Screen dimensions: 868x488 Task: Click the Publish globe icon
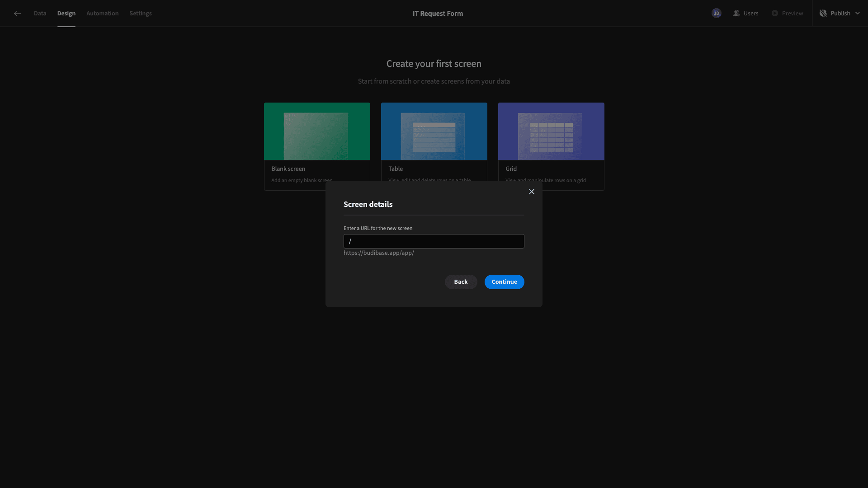[823, 14]
